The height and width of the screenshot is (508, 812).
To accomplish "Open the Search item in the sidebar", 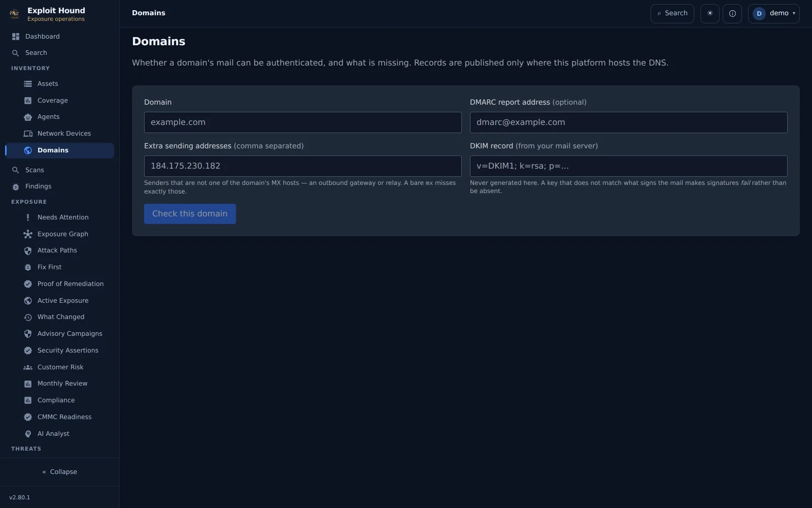I will tap(59, 53).
